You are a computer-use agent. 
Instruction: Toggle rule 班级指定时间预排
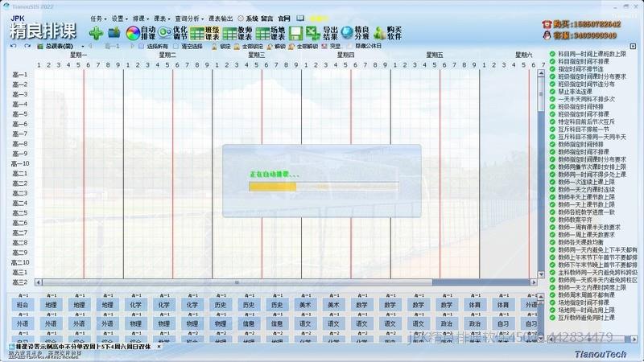click(552, 107)
